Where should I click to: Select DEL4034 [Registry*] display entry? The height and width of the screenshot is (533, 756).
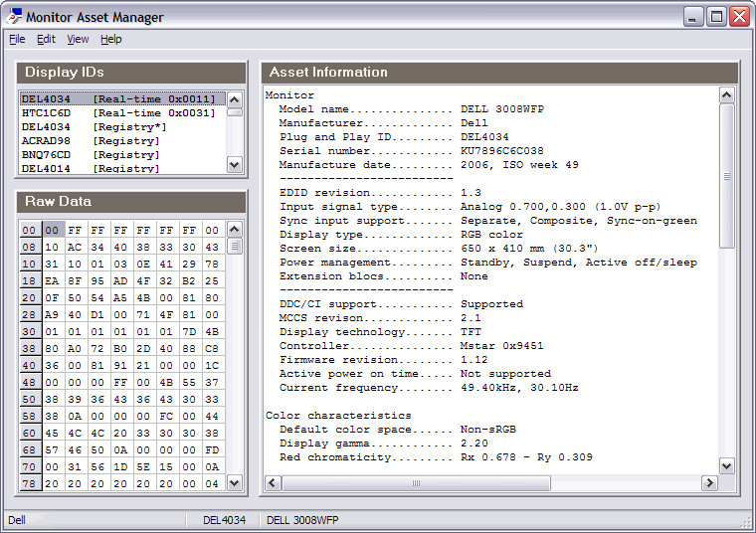(x=122, y=126)
